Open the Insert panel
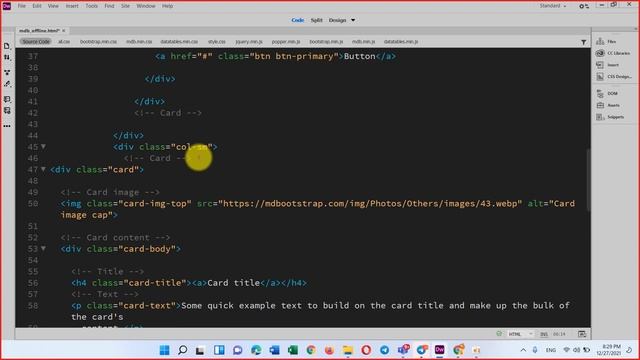 (x=607, y=65)
